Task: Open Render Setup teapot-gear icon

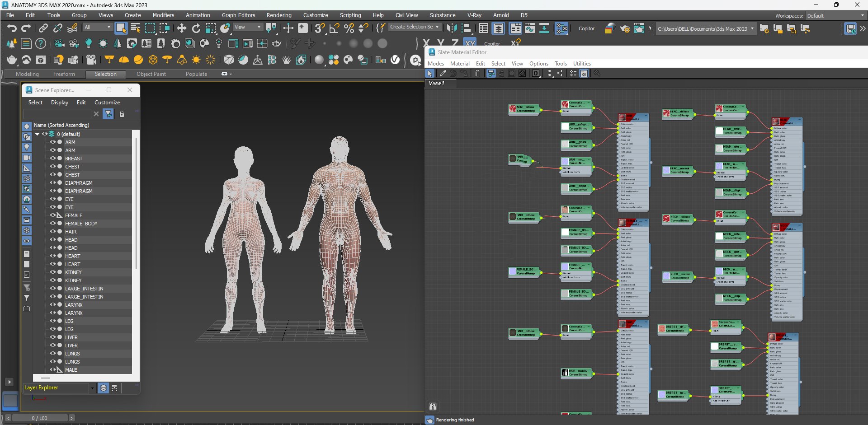Action: point(624,28)
